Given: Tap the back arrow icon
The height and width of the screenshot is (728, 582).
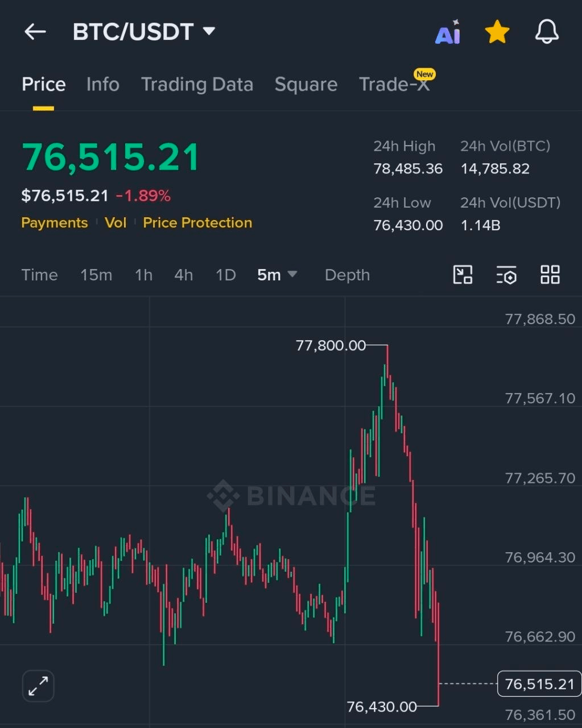Looking at the screenshot, I should 35,32.
